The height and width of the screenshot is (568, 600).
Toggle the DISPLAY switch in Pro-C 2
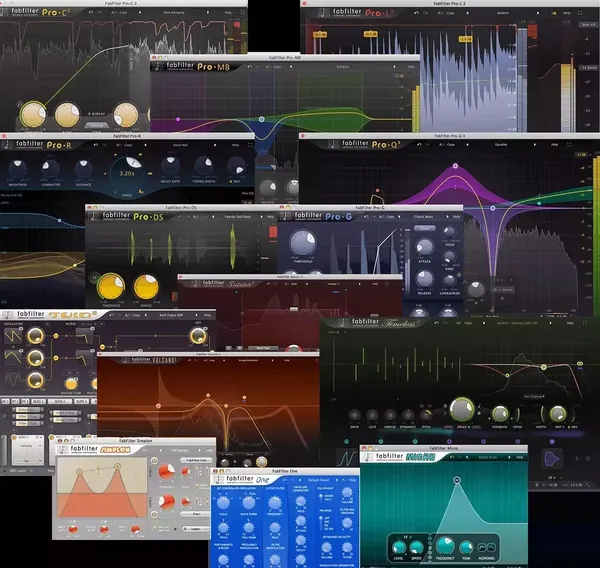click(96, 114)
